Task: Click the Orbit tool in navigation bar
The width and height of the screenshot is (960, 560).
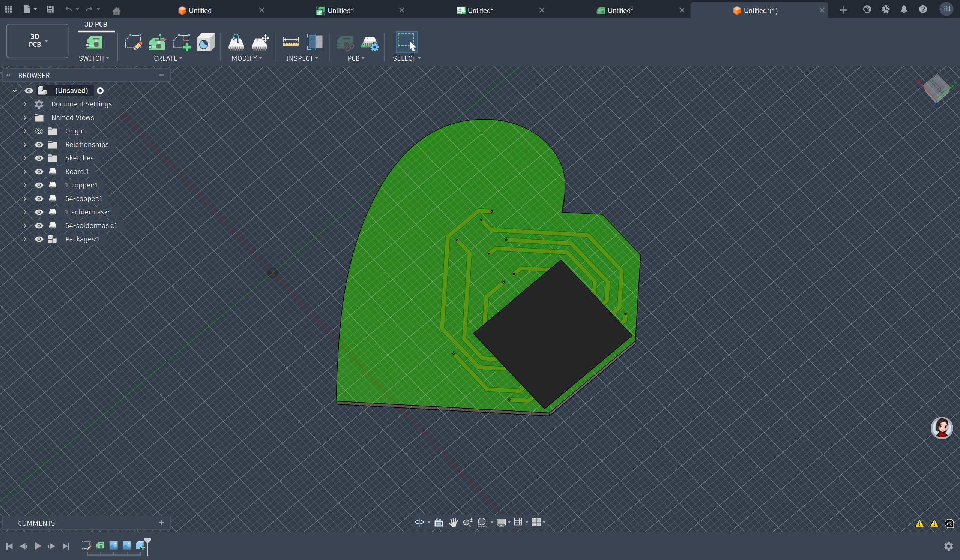Action: pyautogui.click(x=419, y=522)
